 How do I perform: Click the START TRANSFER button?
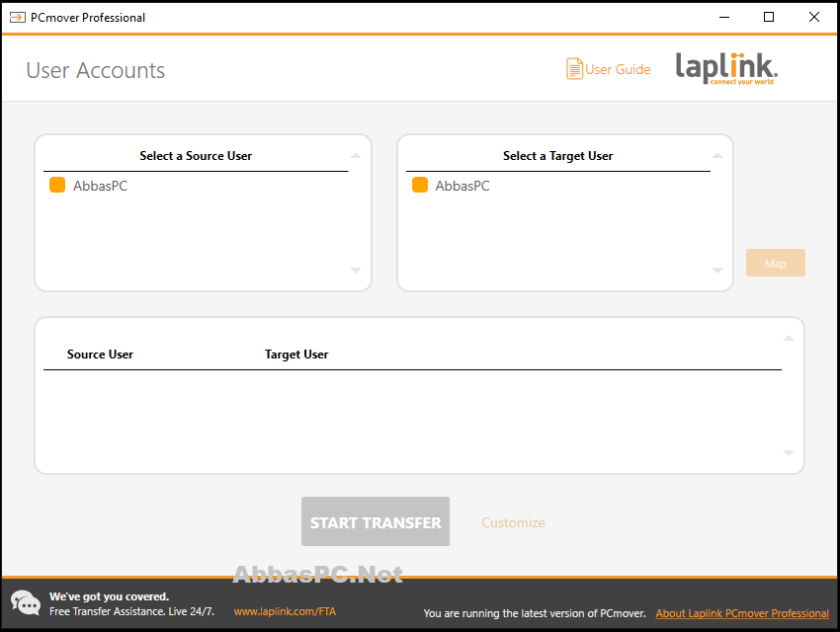point(376,521)
